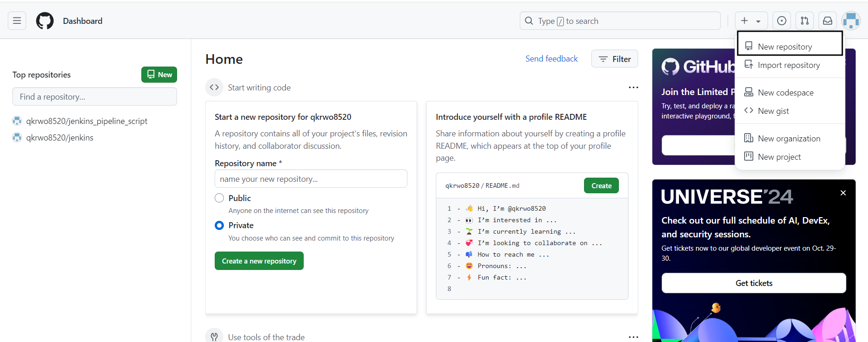Focus the Repository name input field
868x342 pixels.
(x=311, y=179)
